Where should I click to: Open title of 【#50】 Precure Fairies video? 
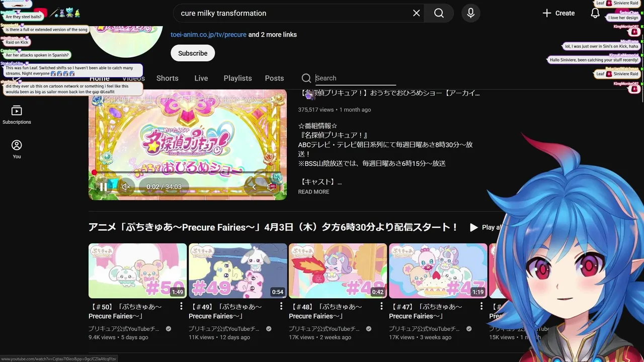coord(125,311)
